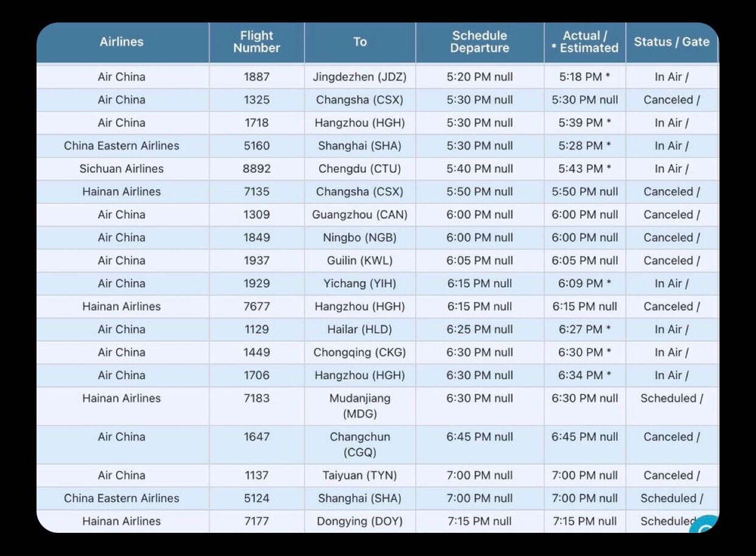Select Jingdezhen (JDZ) destination
The width and height of the screenshot is (756, 556).
[360, 77]
